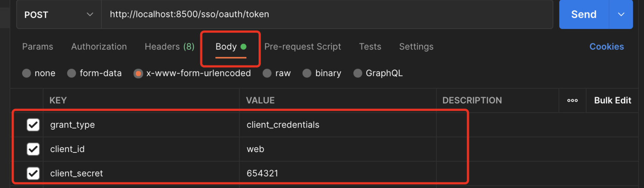Go to the Headers (8) tab
Image resolution: width=644 pixels, height=188 pixels.
(x=169, y=47)
